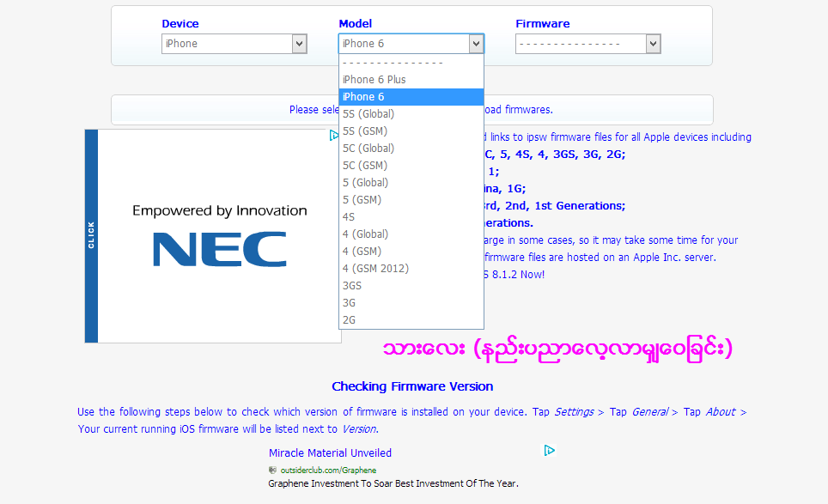
Task: Click AdChoices icon beside Graphene ad
Action: 549,450
